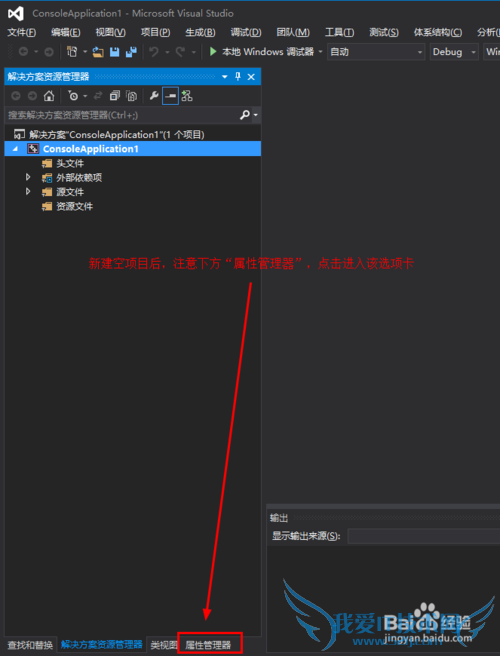Open the 编辑(E) menu
This screenshot has height=656, width=500.
(x=66, y=33)
